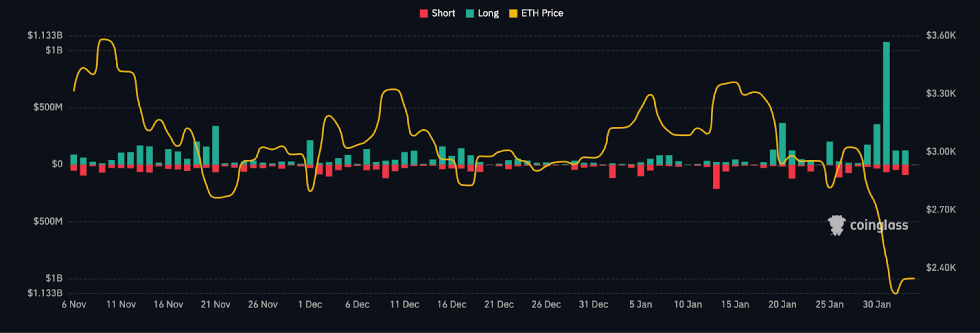The height and width of the screenshot is (333, 980).
Task: Click the red Short legend square
Action: point(423,13)
